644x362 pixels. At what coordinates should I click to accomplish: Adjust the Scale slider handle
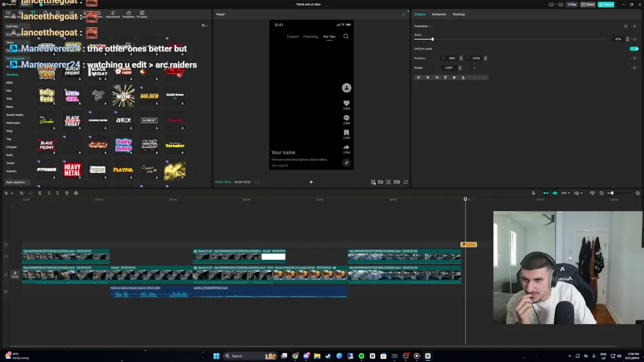coord(432,39)
